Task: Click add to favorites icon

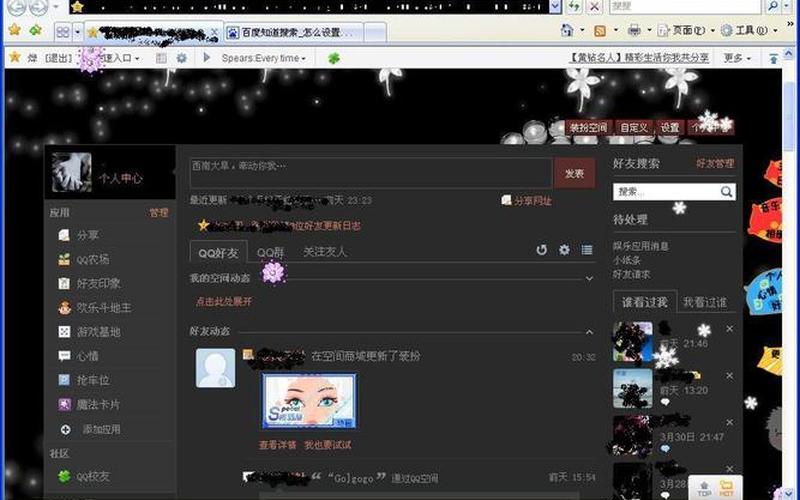Action: click(35, 30)
